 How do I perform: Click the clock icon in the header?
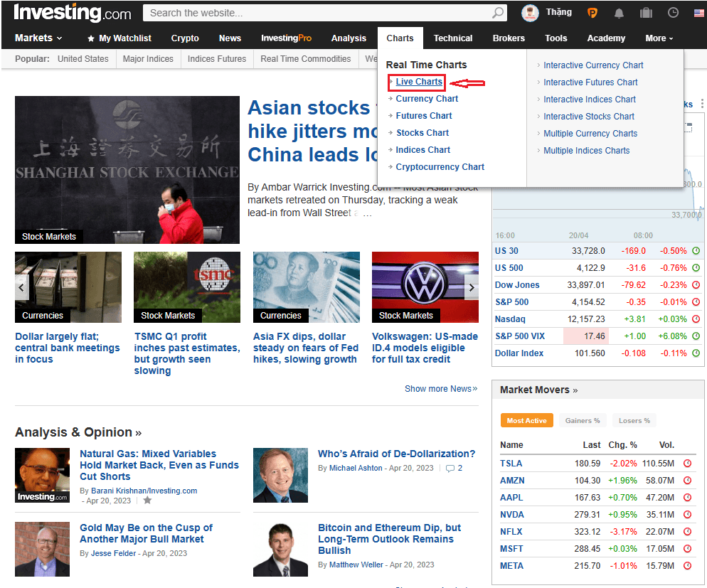pos(673,13)
